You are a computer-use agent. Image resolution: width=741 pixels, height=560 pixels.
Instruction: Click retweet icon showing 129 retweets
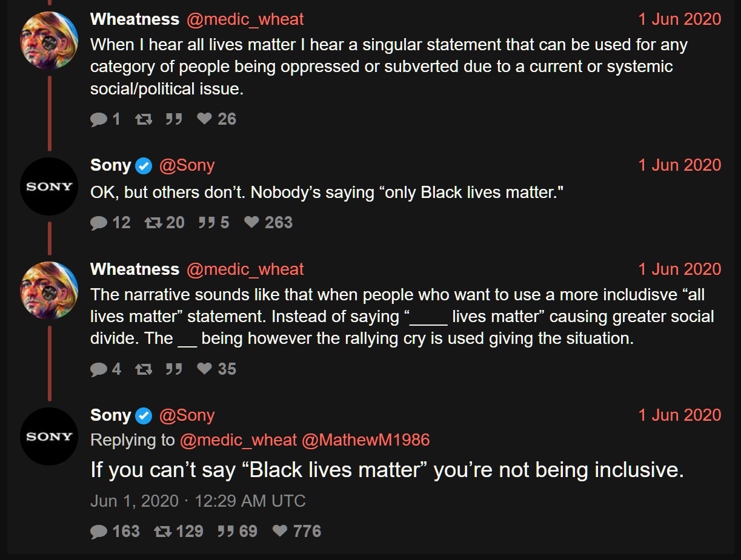(162, 532)
